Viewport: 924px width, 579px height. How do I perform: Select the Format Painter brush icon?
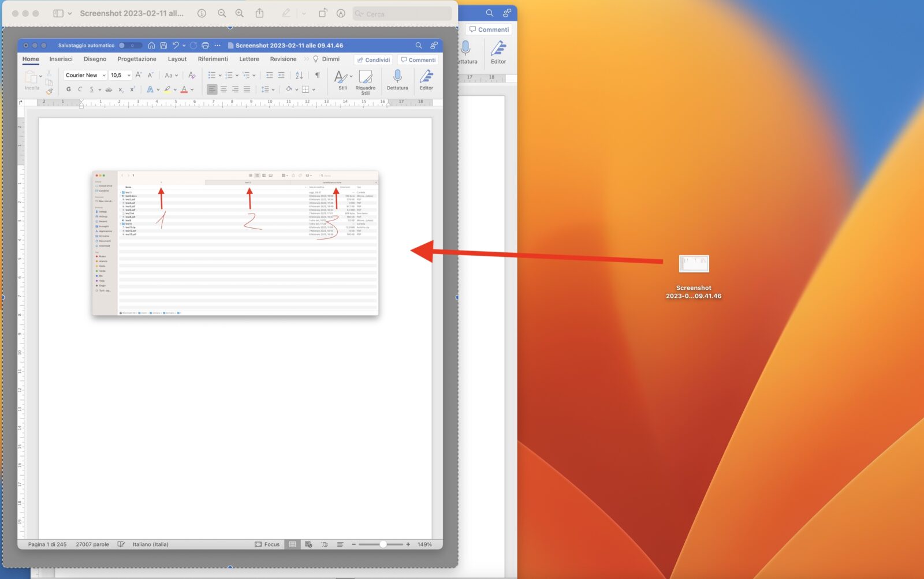[x=49, y=92]
